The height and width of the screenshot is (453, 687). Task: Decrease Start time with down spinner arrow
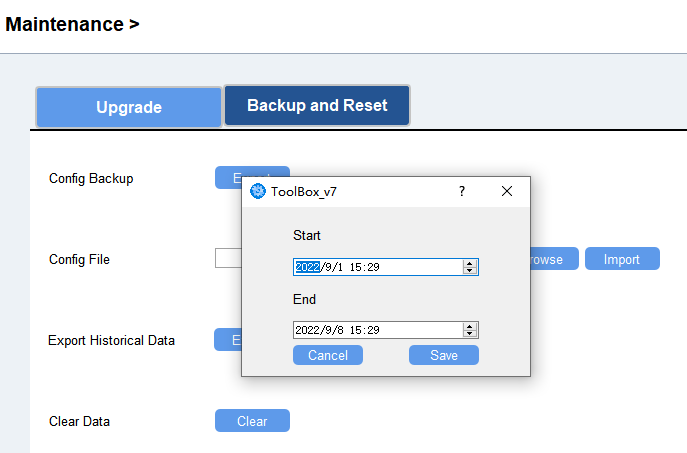pos(469,271)
